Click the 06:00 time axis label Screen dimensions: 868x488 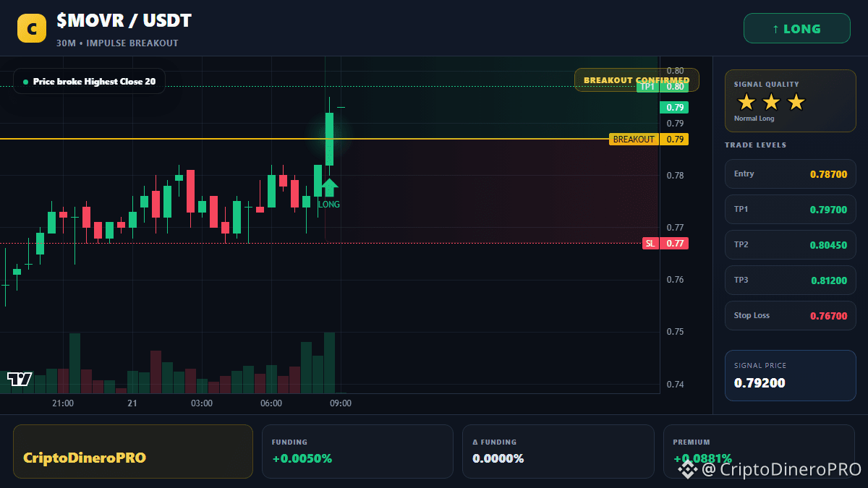271,403
